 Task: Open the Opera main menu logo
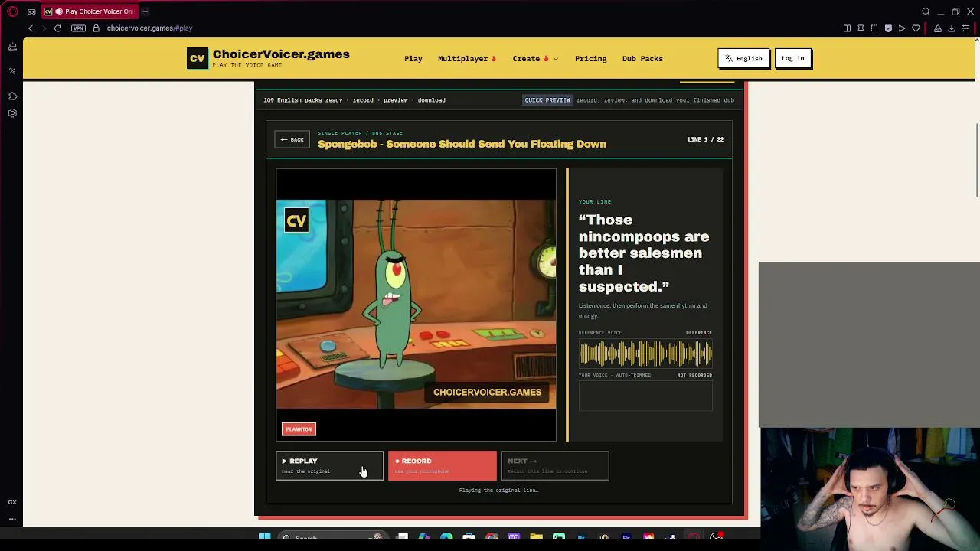(12, 11)
